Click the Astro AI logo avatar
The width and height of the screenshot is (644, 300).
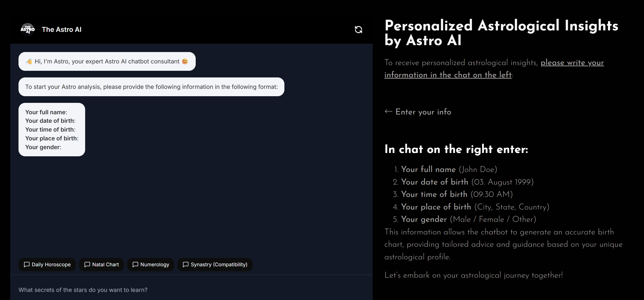[x=28, y=29]
